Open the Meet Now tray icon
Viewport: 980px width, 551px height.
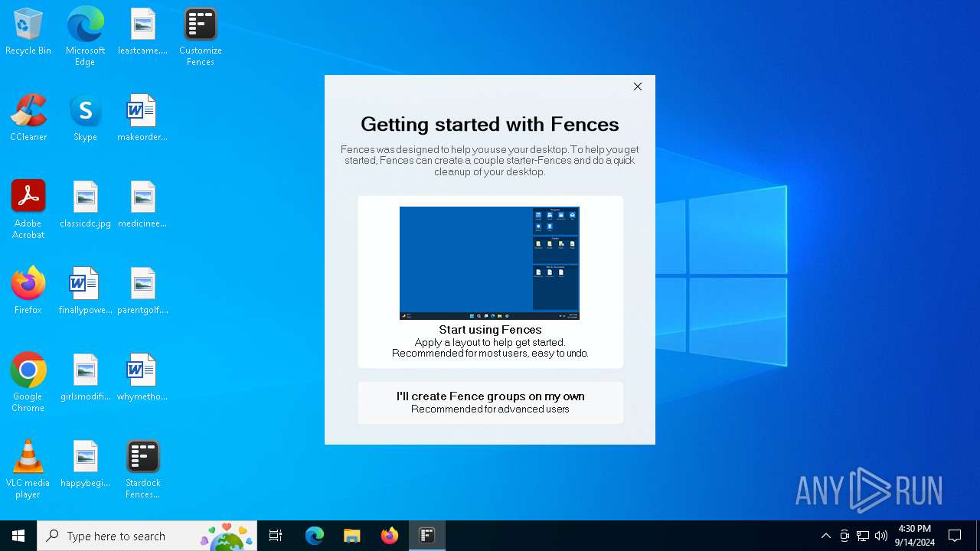(x=844, y=536)
